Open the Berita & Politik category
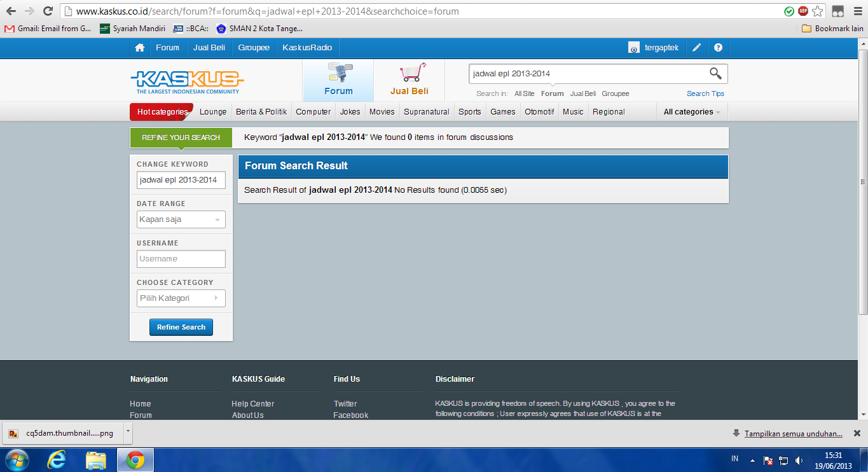The image size is (868, 472). [261, 112]
